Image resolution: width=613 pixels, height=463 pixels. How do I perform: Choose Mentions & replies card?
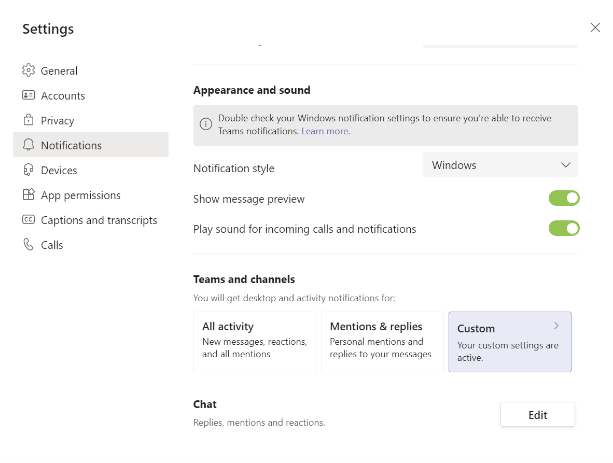(382, 341)
